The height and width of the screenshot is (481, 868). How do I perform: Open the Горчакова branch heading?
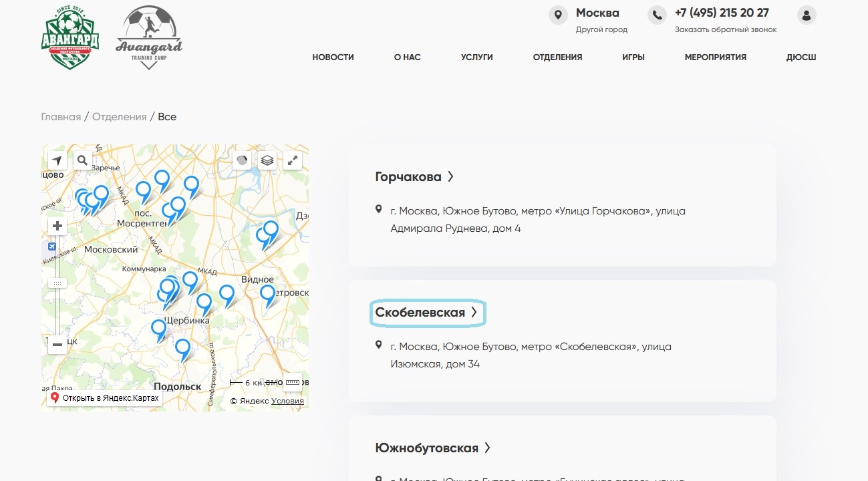pos(414,177)
